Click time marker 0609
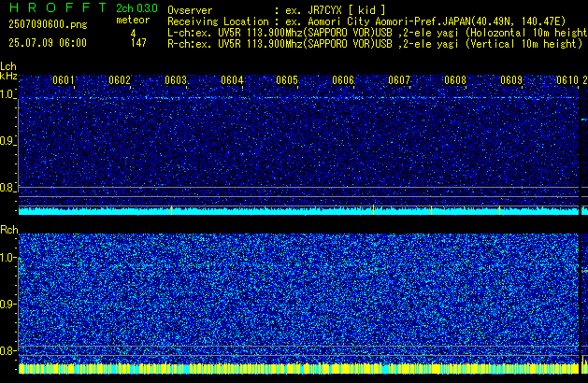 (x=511, y=80)
